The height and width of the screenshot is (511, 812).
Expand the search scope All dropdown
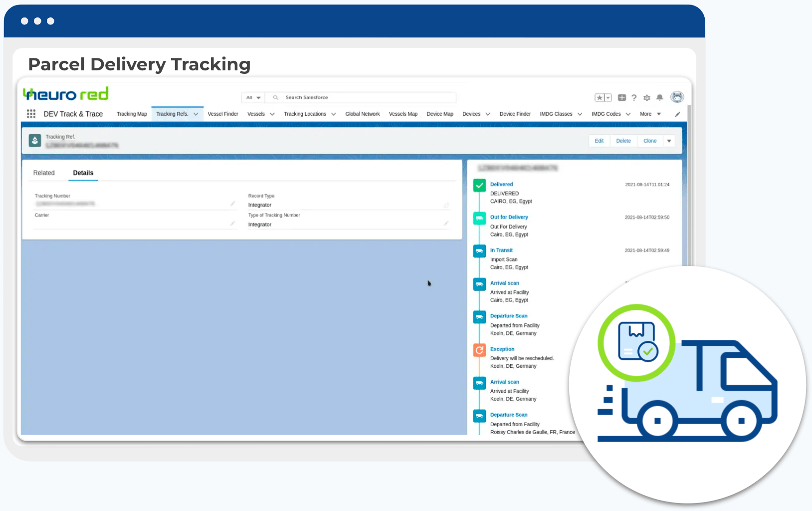pyautogui.click(x=253, y=98)
